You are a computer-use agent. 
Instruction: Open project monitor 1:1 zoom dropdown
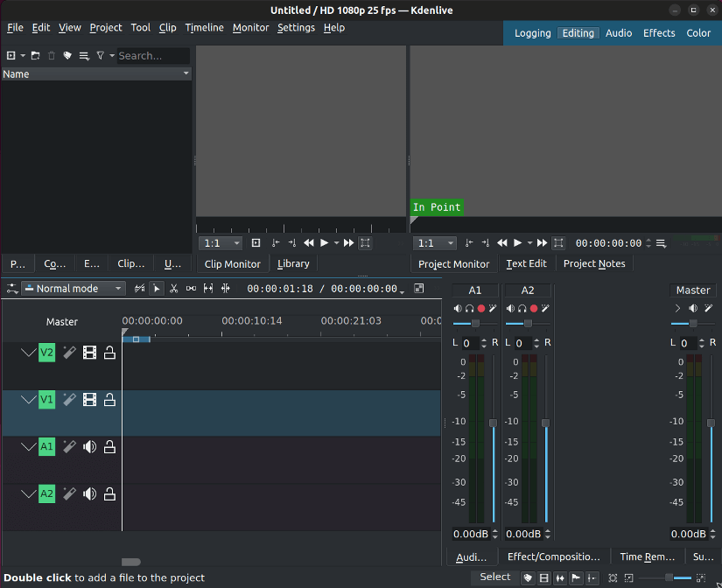point(435,243)
